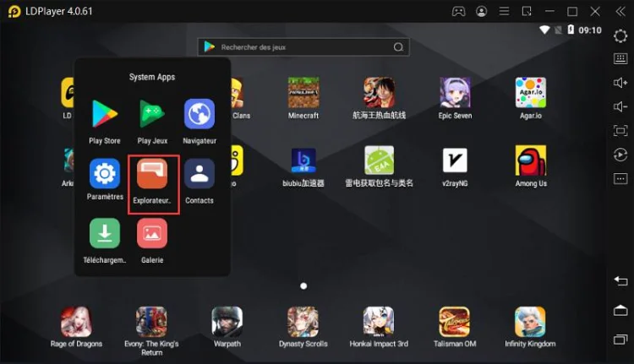
Task: Increase volume using sidebar speaker plus
Action: [620, 83]
